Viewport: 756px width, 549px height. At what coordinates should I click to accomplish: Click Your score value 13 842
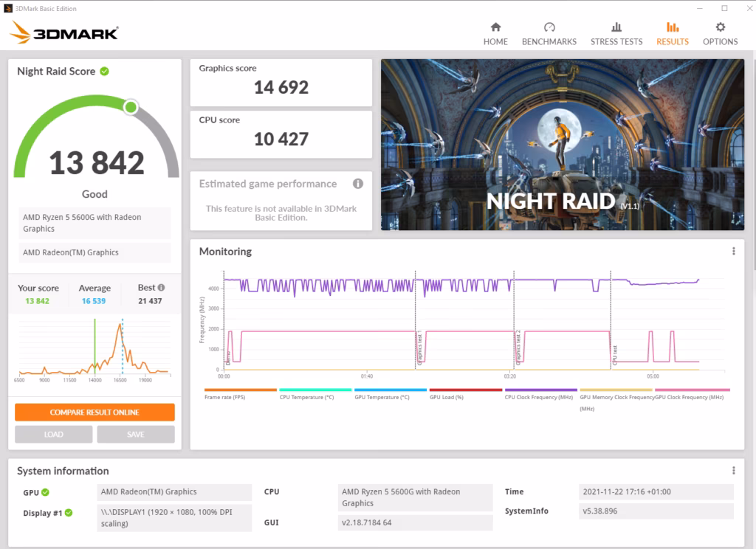pos(37,301)
